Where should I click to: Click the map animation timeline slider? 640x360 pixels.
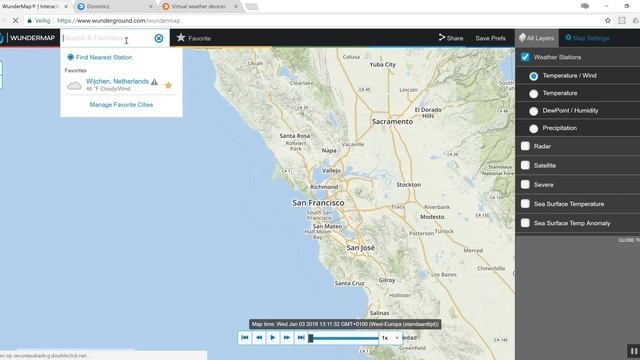344,338
